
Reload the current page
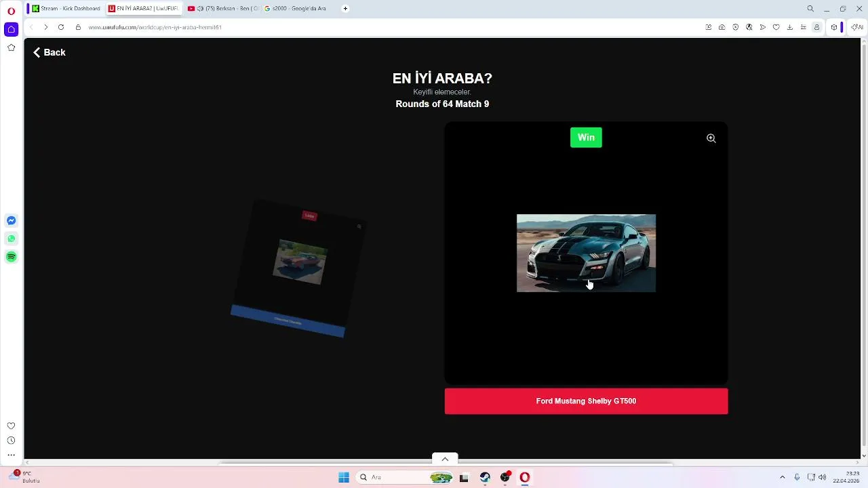(x=61, y=27)
